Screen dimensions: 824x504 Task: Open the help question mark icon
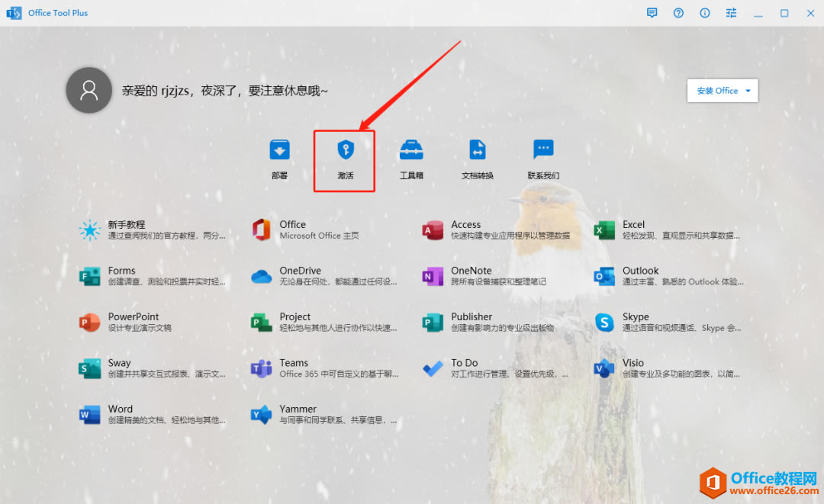pyautogui.click(x=678, y=13)
